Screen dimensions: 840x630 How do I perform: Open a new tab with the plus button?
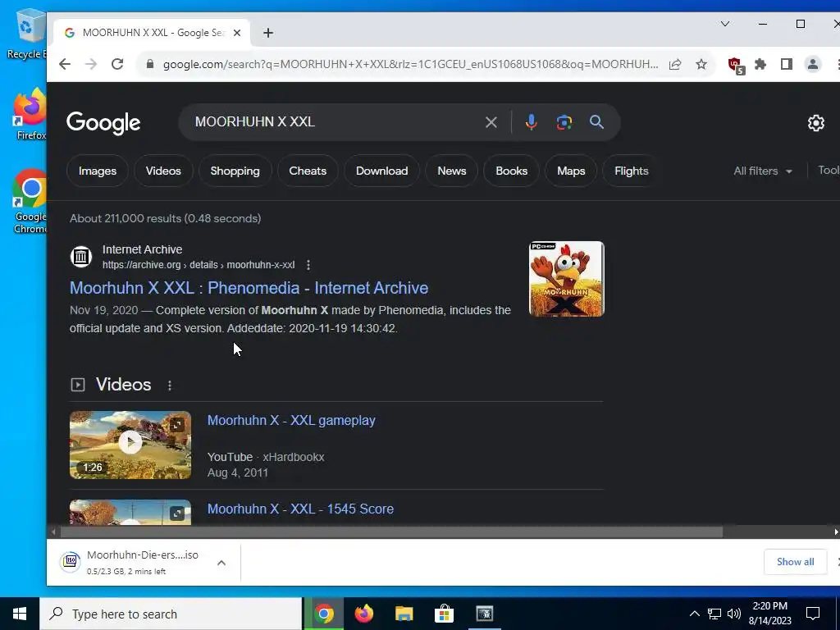pos(268,33)
